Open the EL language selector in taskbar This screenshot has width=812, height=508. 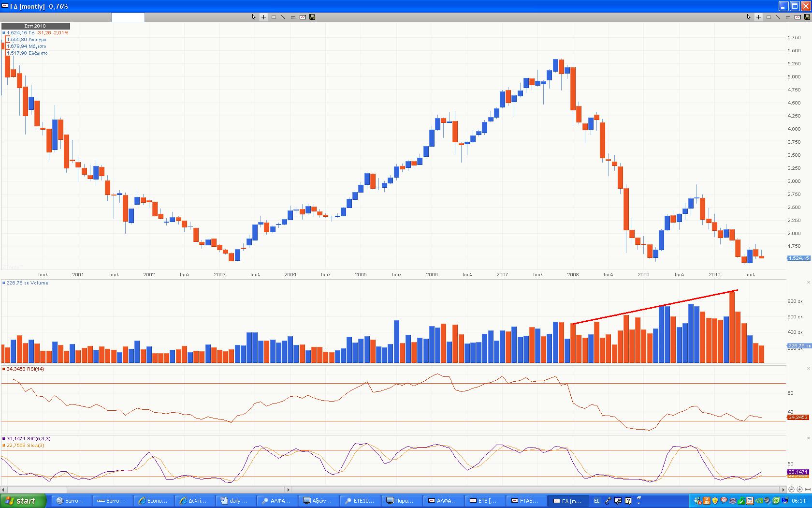pos(596,501)
